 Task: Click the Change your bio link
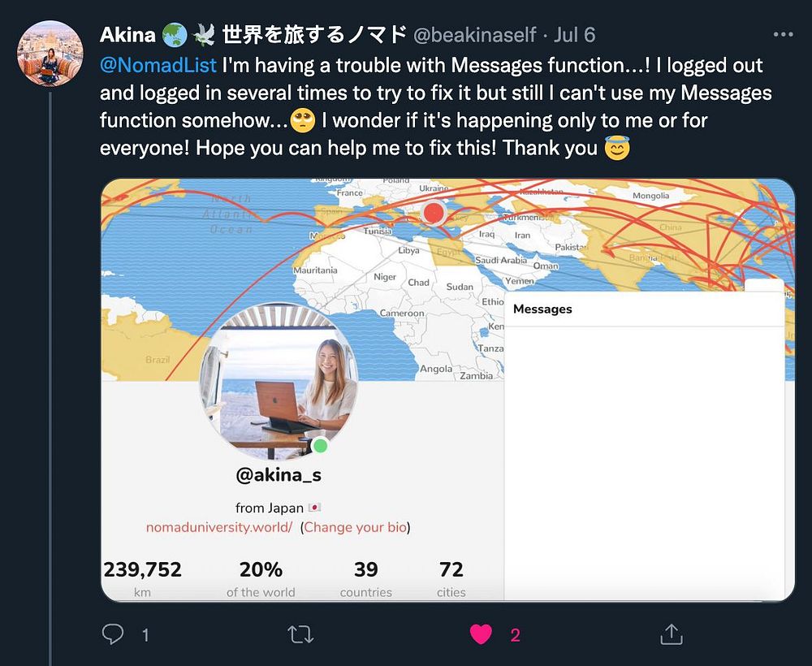point(355,527)
